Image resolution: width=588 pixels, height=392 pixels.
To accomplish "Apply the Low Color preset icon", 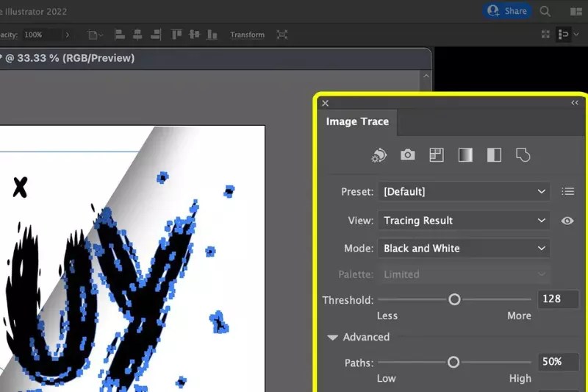I will tap(437, 155).
